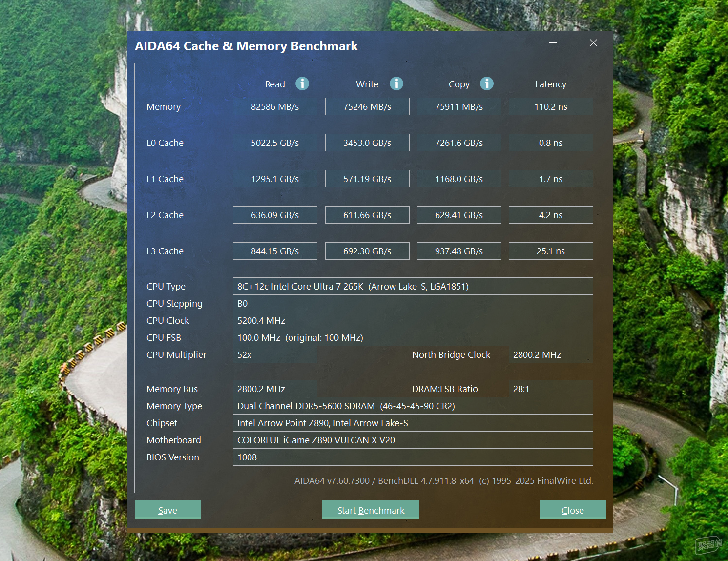Select L2 Cache Copy 629.41 GB/s

coord(459,215)
